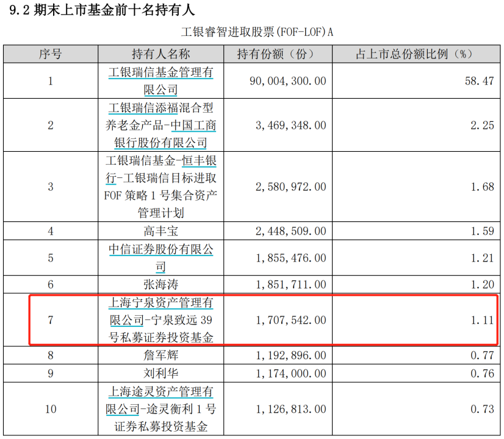
Task: Click the 上海宁泉资产管理有限公司 underlined name
Action: 161,303
